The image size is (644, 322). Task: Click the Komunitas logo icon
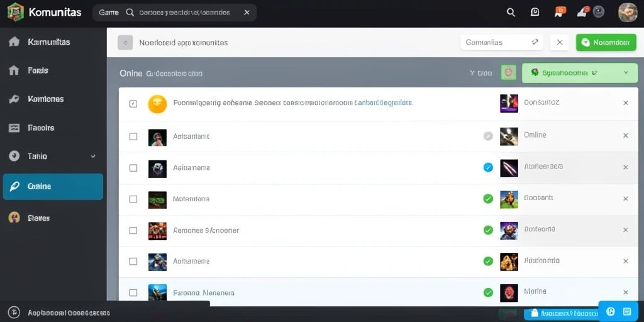tap(16, 12)
